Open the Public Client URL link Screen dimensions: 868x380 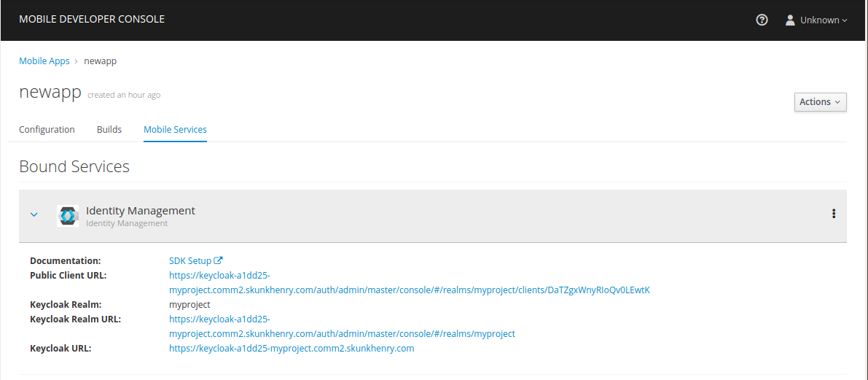(409, 282)
